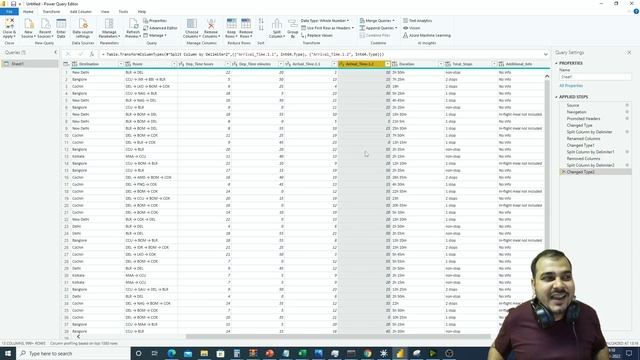
Task: Open the Advanced Editor
Action: (x=160, y=28)
